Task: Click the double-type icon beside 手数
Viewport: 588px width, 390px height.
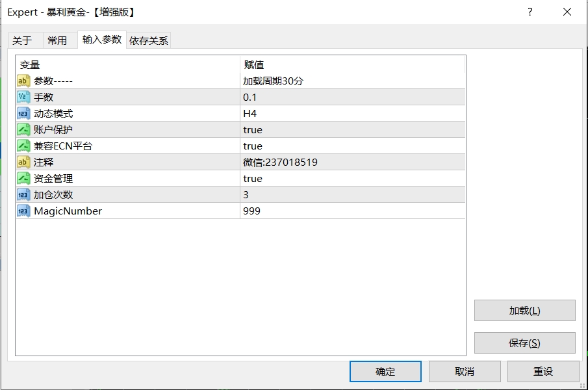Action: tap(23, 97)
